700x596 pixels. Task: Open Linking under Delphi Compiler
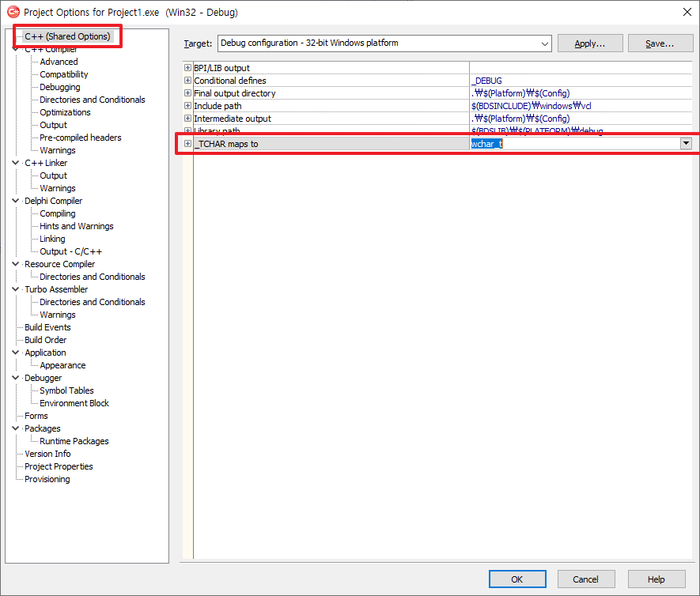click(x=52, y=239)
